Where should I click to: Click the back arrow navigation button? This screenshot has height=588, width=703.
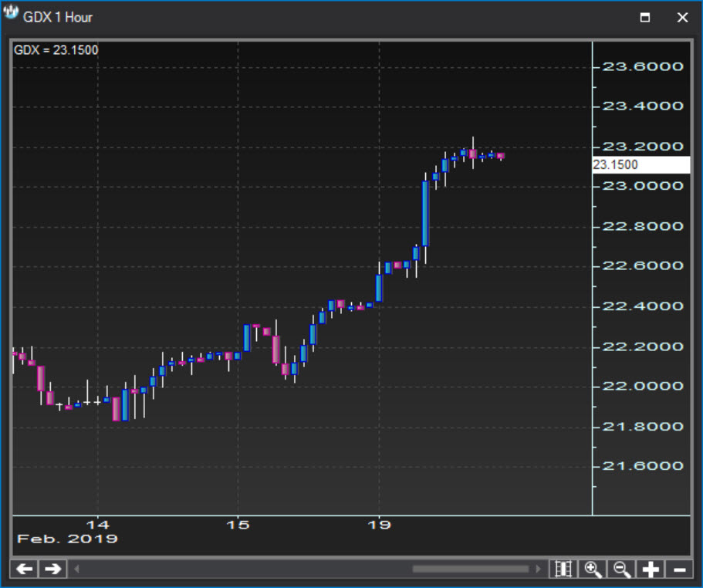[24, 569]
